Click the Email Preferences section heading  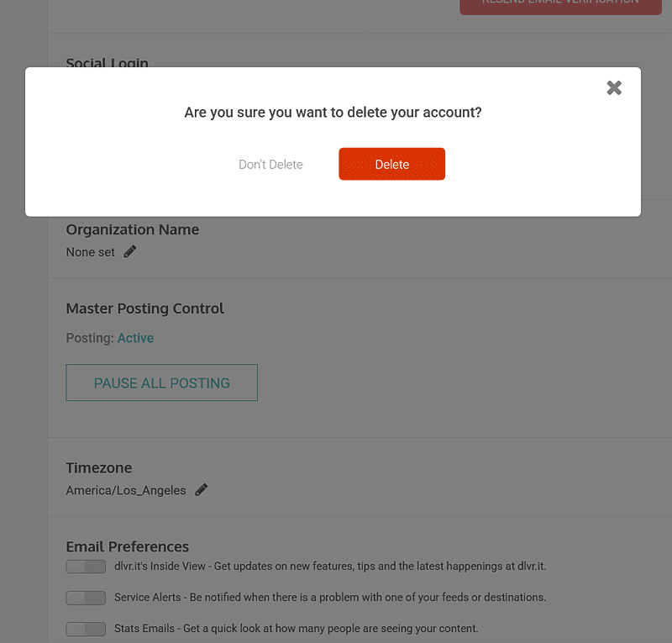coord(128,547)
